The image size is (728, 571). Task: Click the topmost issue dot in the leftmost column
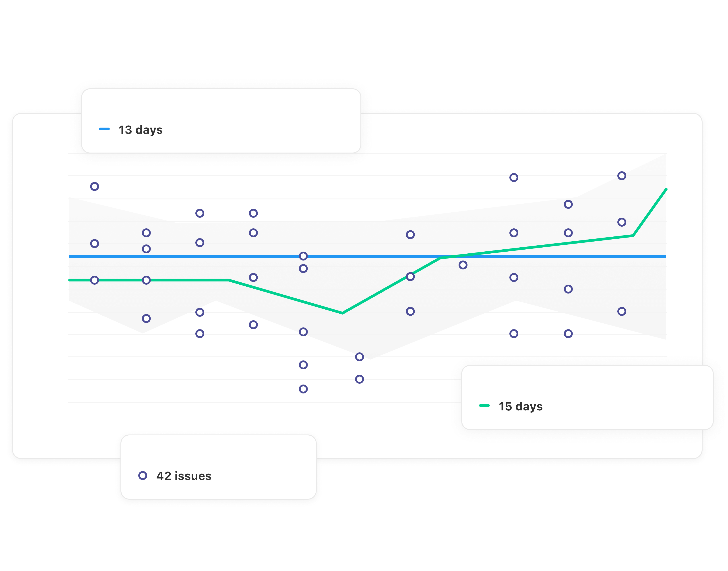(x=95, y=186)
